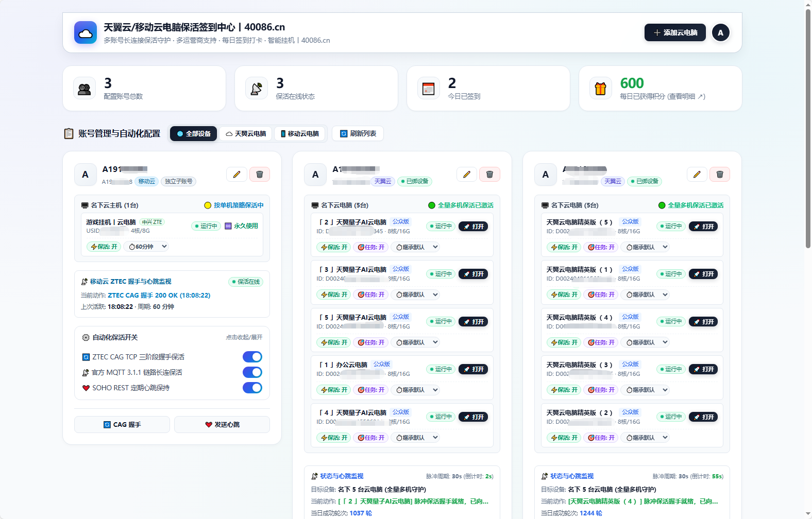
Task: Click the pencil edit icon on the third account card
Action: [x=697, y=175]
